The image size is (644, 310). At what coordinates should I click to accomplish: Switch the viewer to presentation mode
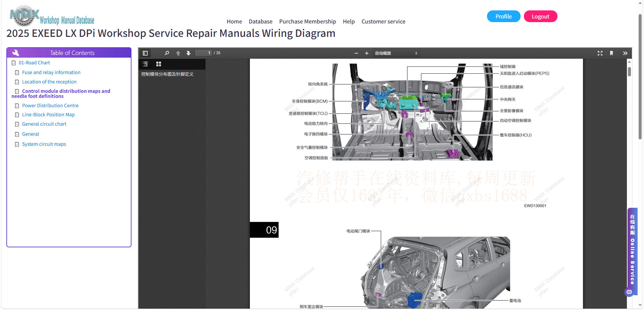[600, 53]
